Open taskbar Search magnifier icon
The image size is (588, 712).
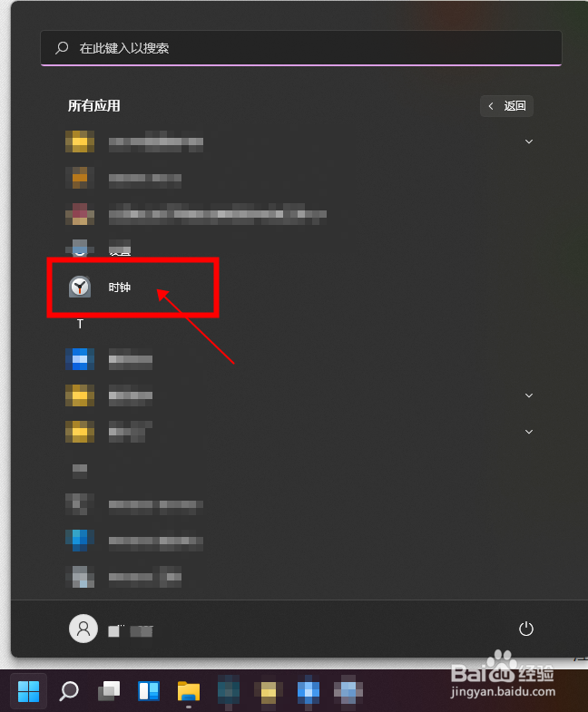(69, 691)
